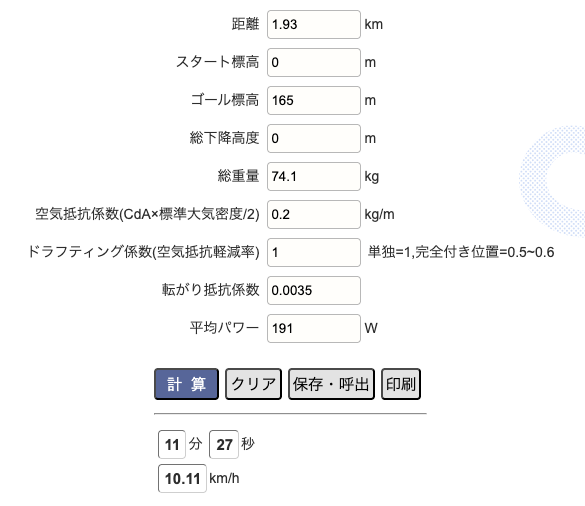
Task: Click the km/h unit label
Action: coord(224,478)
